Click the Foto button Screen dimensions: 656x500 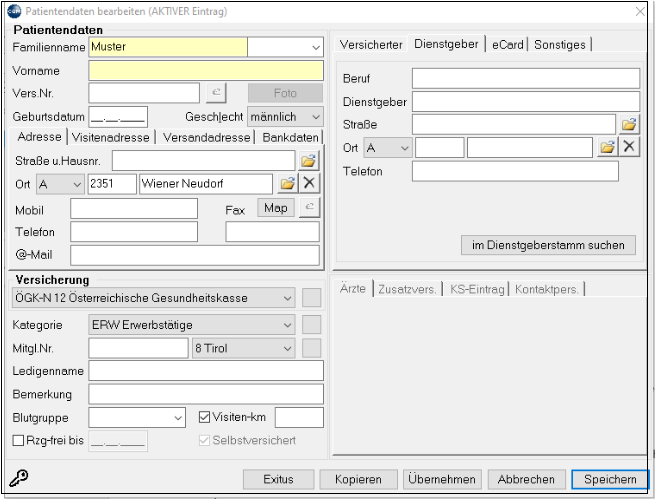tap(285, 93)
